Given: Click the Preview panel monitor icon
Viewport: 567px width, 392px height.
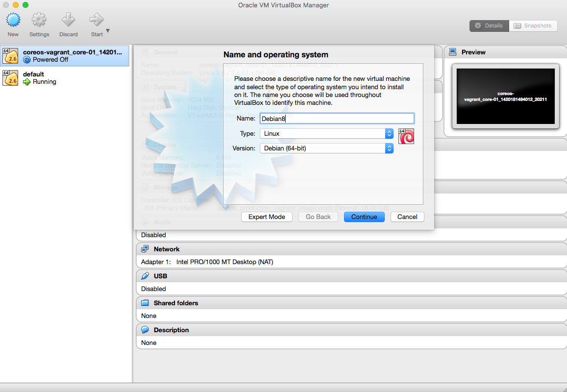Looking at the screenshot, I should pos(452,52).
